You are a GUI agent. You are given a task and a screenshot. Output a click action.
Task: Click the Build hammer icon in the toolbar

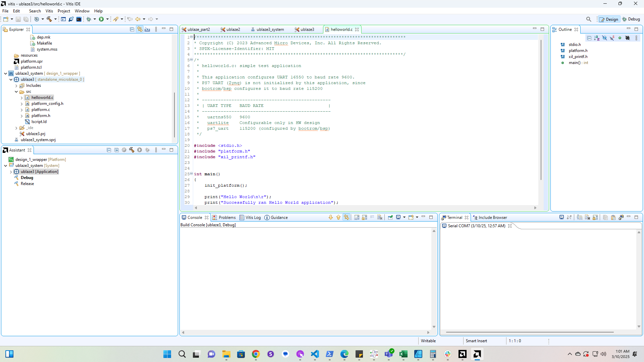pos(49,19)
